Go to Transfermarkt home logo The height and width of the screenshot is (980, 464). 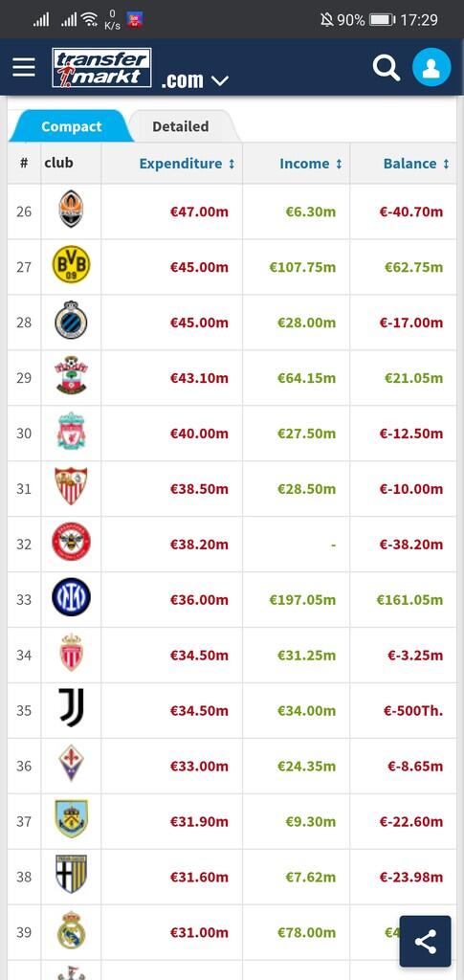click(x=101, y=68)
